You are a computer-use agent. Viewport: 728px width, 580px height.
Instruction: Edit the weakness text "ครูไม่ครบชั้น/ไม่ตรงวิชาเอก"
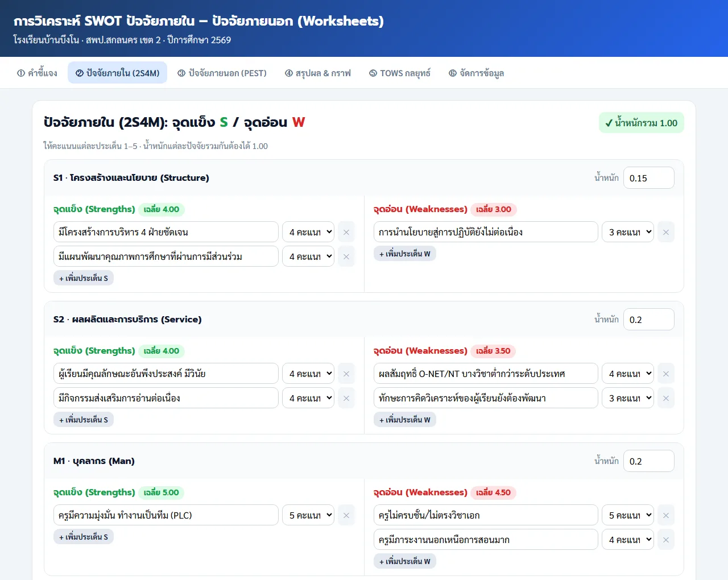(x=486, y=515)
